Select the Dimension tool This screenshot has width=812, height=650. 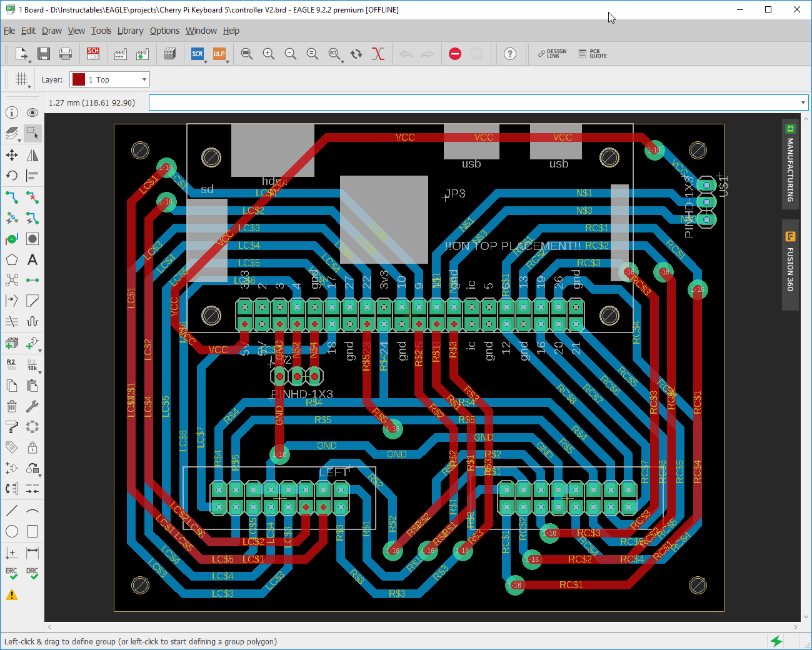(x=33, y=552)
